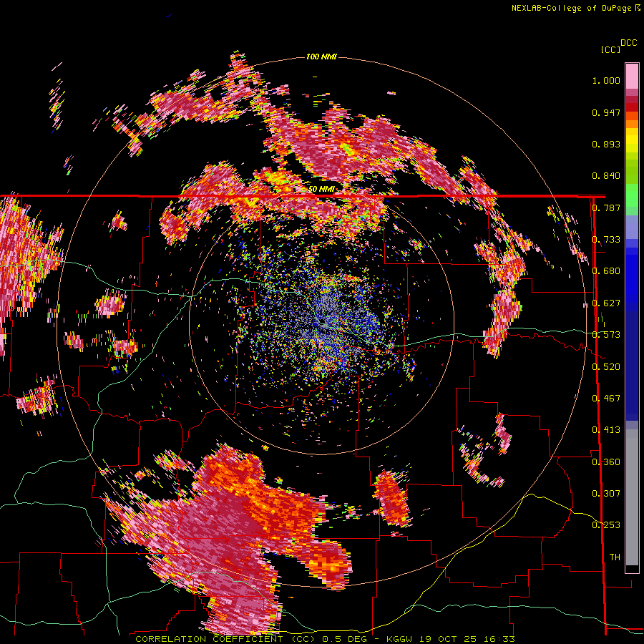Click the [CC] units label
The height and width of the screenshot is (644, 644).
point(610,49)
